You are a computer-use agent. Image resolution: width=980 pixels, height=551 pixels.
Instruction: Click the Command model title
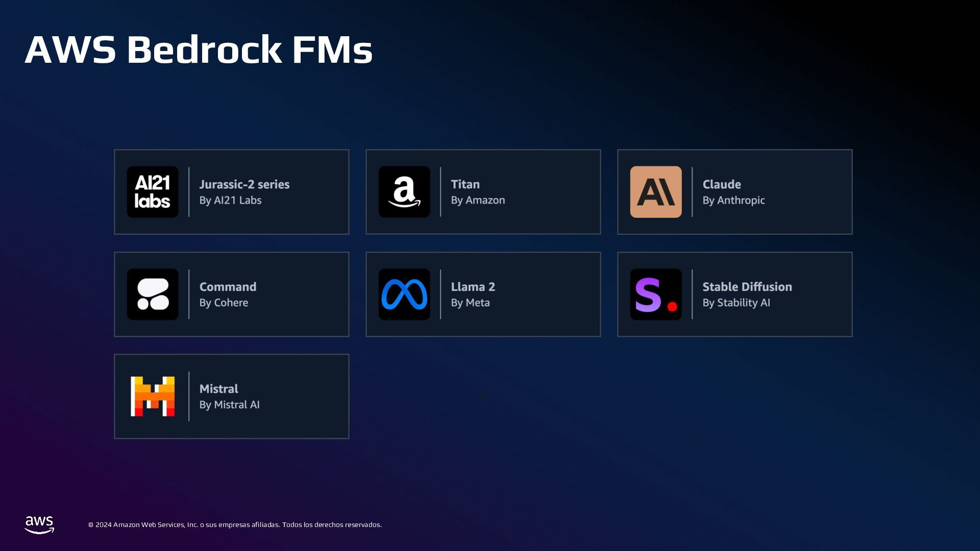228,287
